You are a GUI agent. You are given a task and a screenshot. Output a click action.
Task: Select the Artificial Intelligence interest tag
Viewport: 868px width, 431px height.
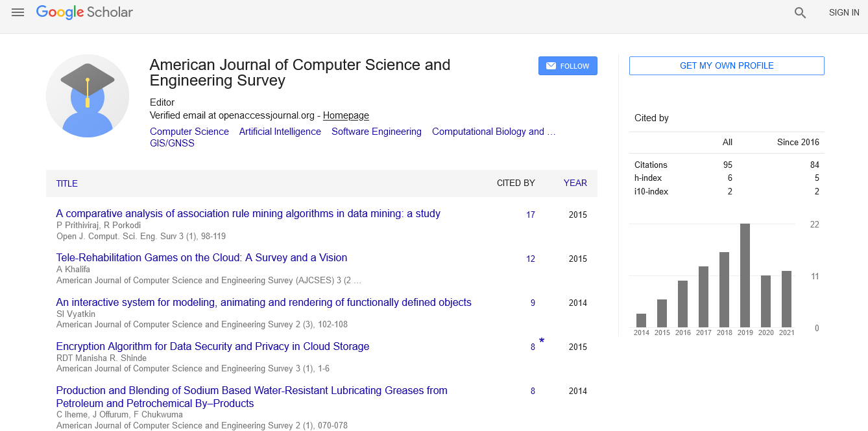(280, 132)
